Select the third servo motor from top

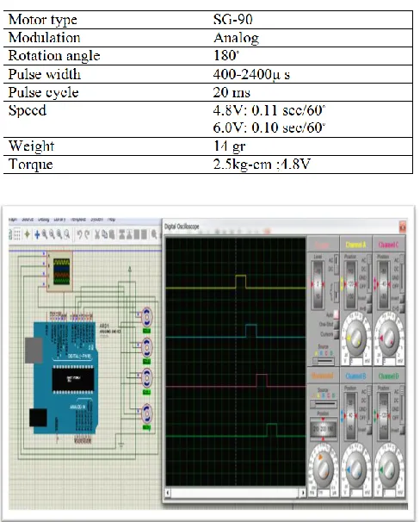[x=146, y=378]
